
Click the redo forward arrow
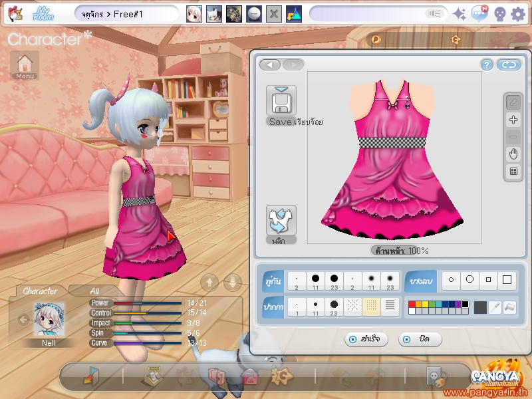(x=293, y=65)
